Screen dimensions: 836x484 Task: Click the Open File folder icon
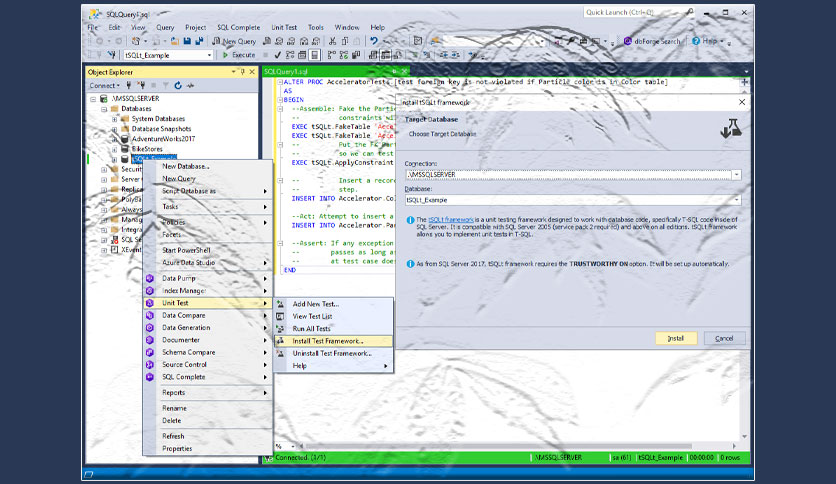[174, 41]
